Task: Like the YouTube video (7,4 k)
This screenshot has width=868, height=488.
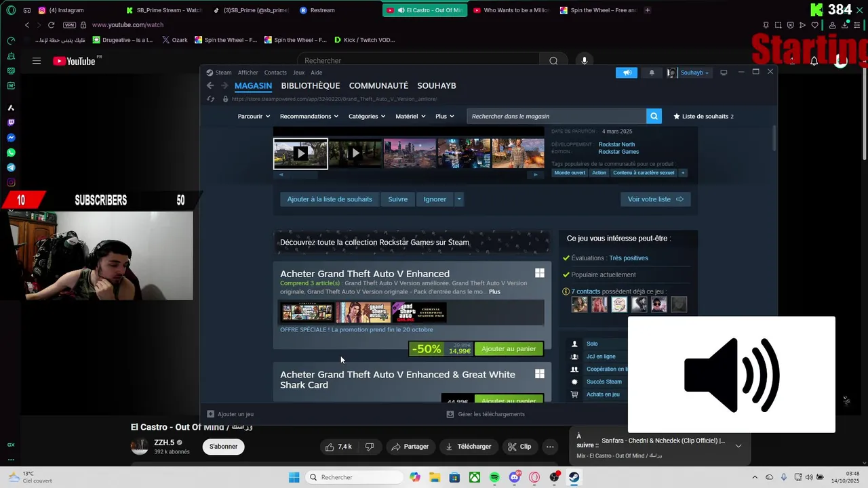Action: click(x=338, y=447)
